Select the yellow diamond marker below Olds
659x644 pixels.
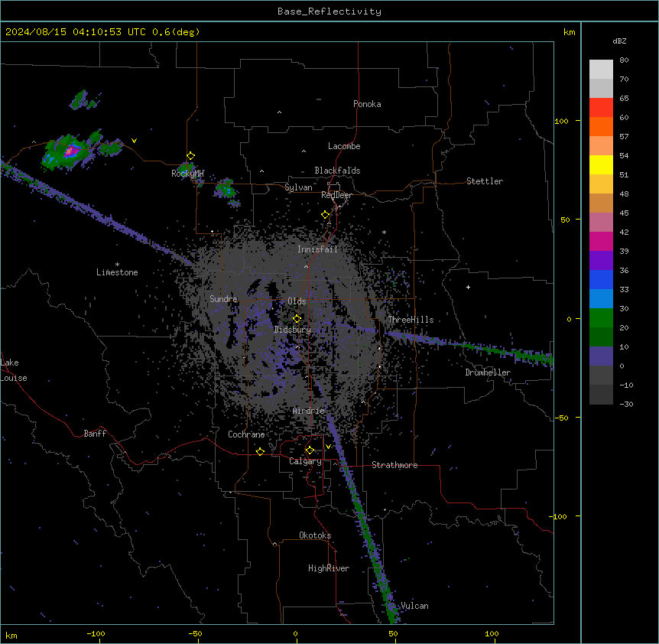click(x=297, y=319)
